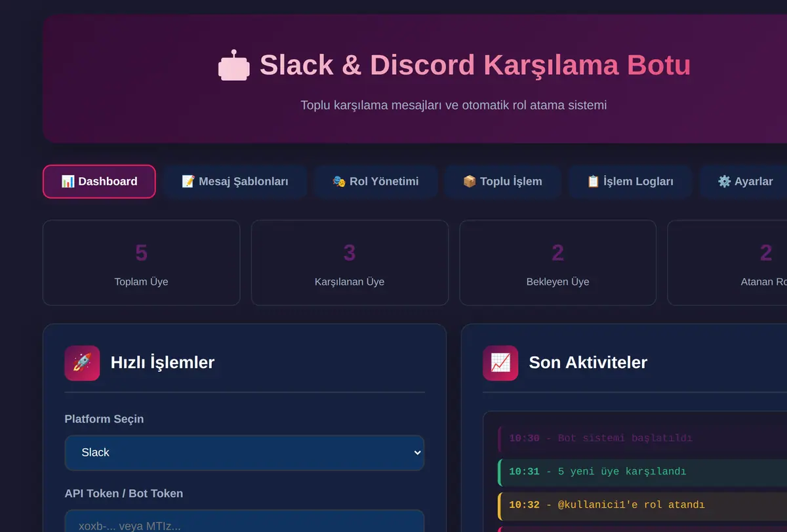This screenshot has width=787, height=532.
Task: Select the Karşılanan Üye stat card
Action: [350, 262]
